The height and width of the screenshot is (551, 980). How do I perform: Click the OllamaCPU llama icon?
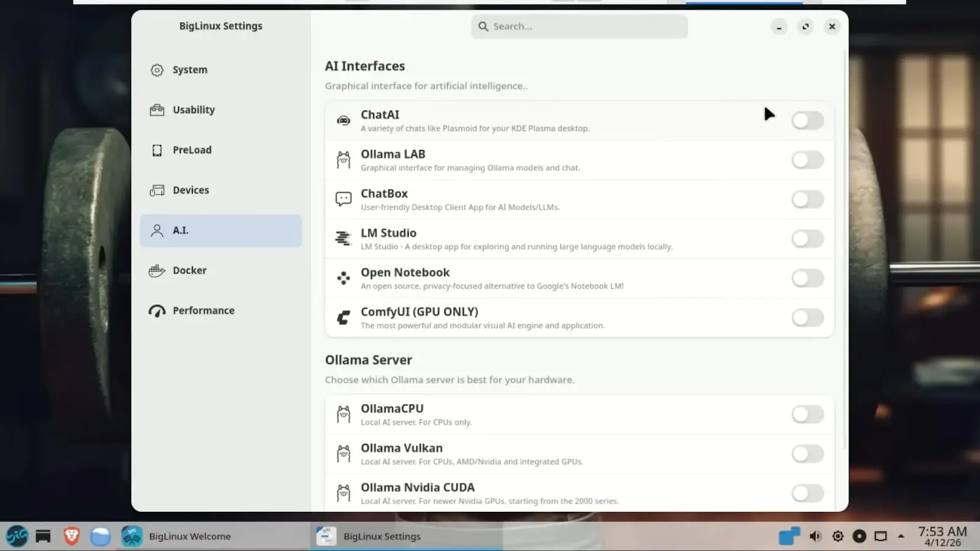344,414
